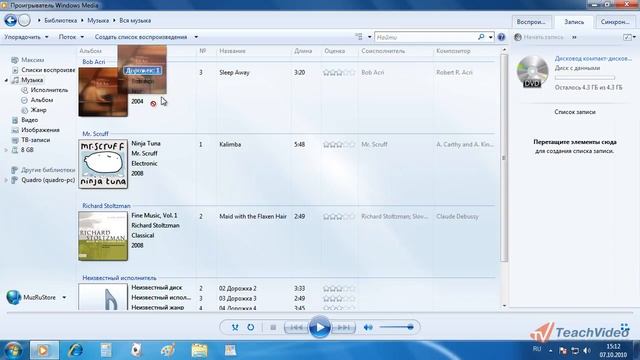Open the DVD disc drive icon
Screen dimensions: 640x360
[532, 73]
